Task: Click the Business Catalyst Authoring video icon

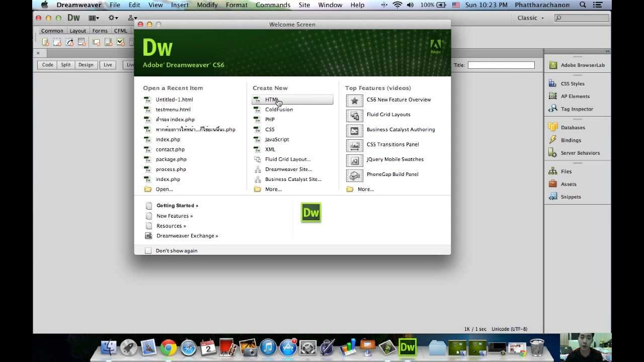Action: click(355, 131)
